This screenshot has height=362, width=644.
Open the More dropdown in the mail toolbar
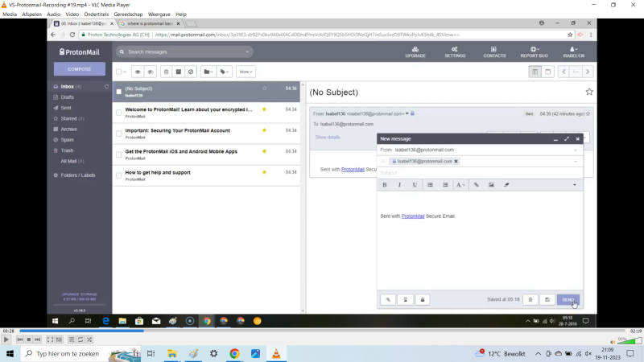pos(246,72)
